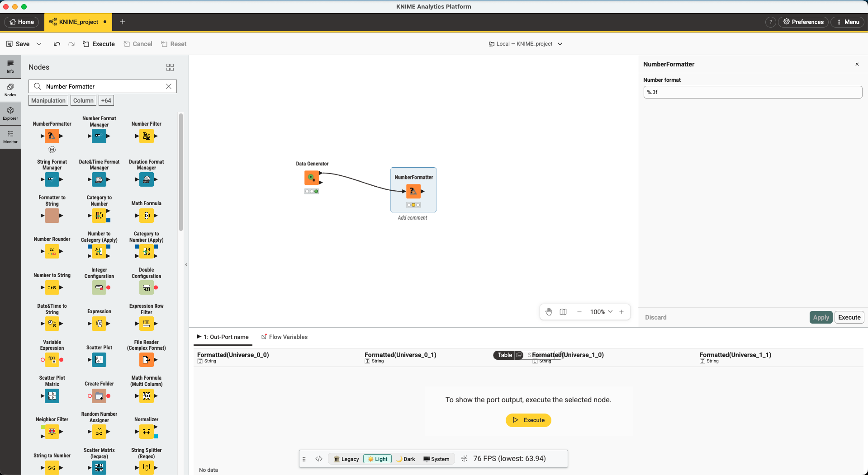Switch to Light theme
The height and width of the screenshot is (475, 868).
click(377, 459)
